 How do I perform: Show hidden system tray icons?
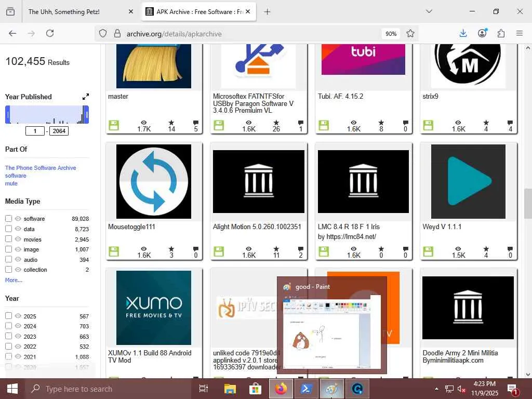click(x=436, y=389)
